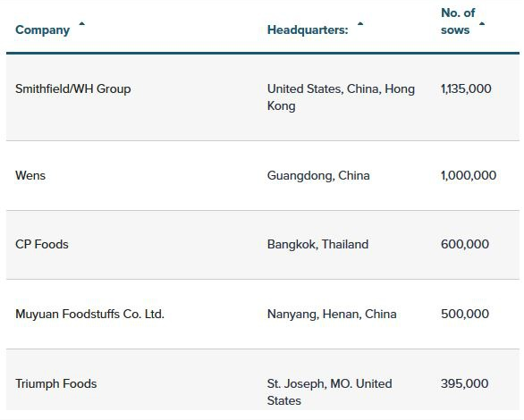The height and width of the screenshot is (420, 524).
Task: Click the Guangdong, China headquarters cell
Action: tap(318, 176)
